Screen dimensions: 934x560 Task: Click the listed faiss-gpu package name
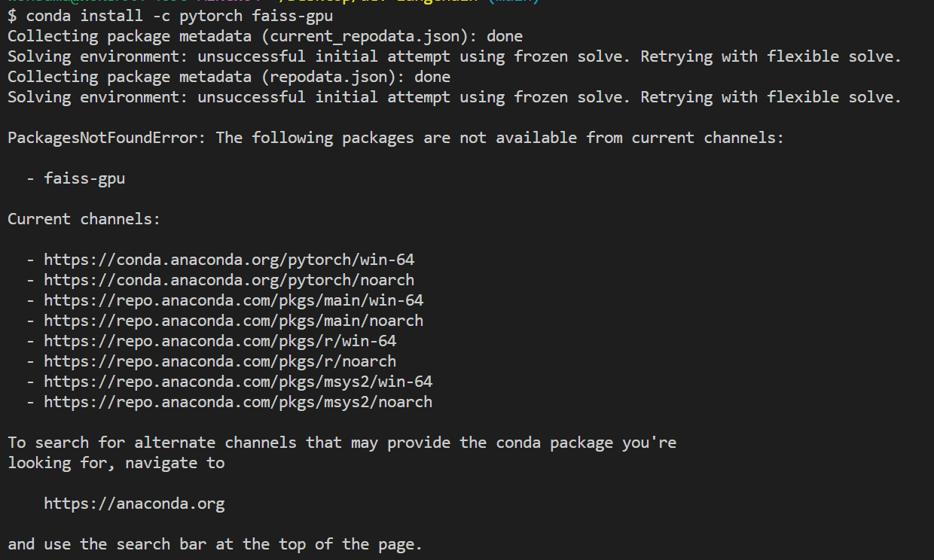[x=84, y=178]
